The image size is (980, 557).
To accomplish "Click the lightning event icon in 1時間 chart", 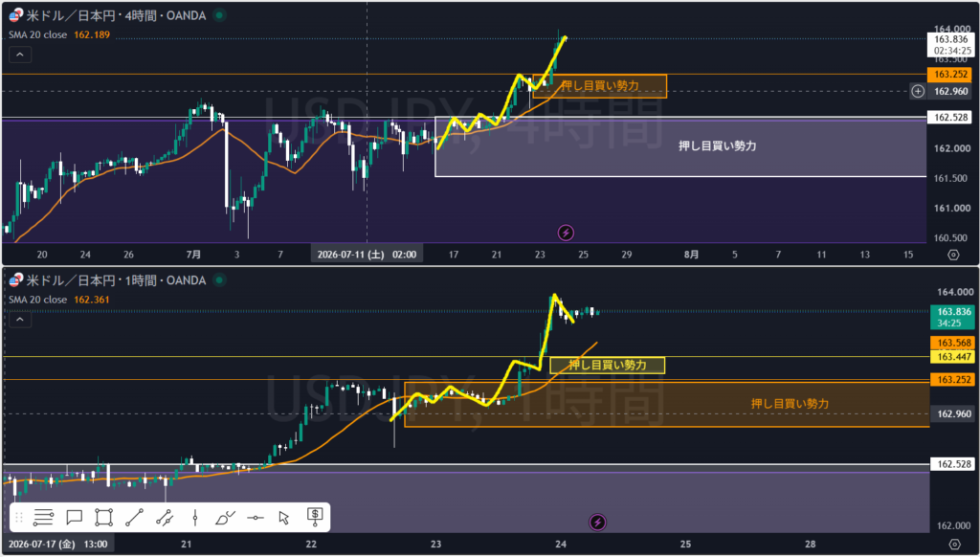I will click(x=597, y=522).
